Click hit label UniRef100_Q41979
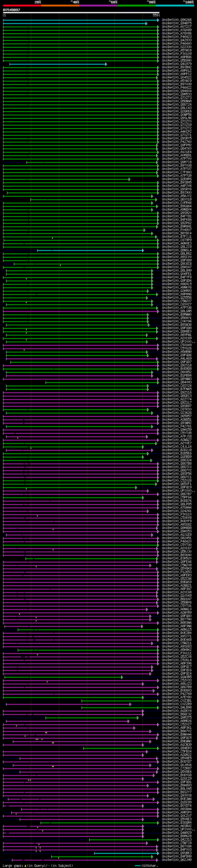Viewport: 197px width, 868px height. [x=176, y=64]
